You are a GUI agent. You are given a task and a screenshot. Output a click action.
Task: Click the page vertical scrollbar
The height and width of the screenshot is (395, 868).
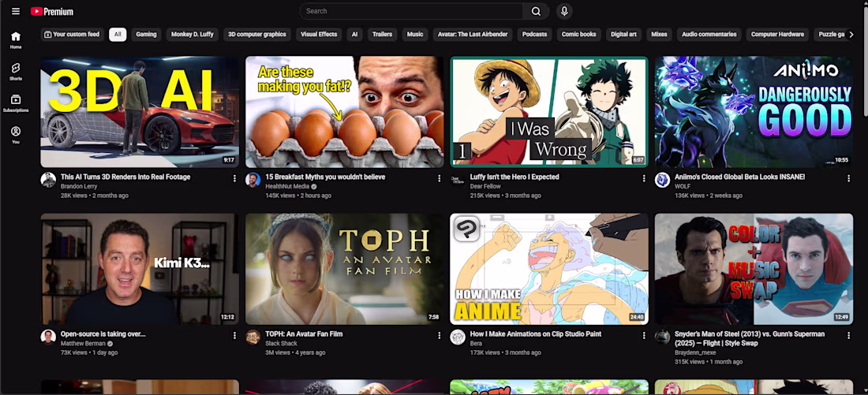[865, 61]
